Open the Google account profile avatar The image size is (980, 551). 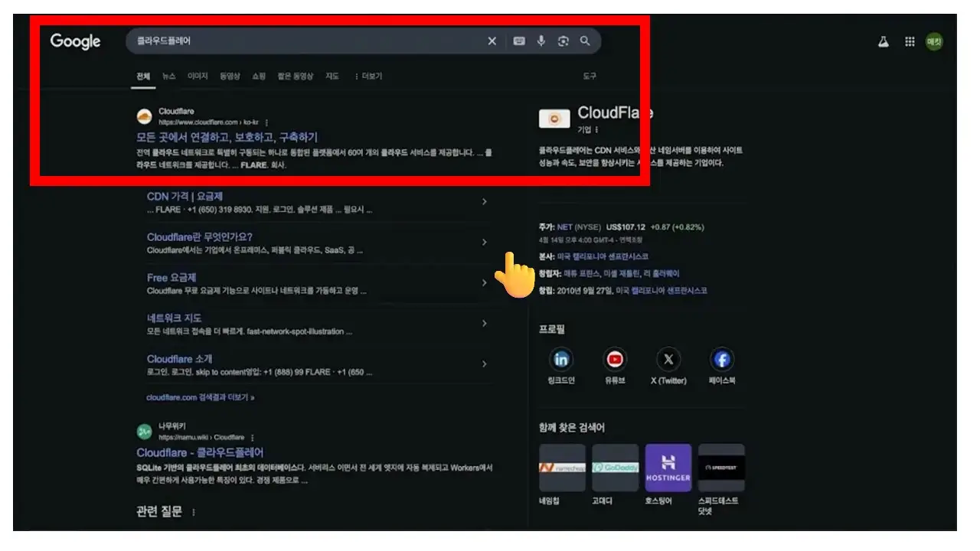(x=934, y=42)
